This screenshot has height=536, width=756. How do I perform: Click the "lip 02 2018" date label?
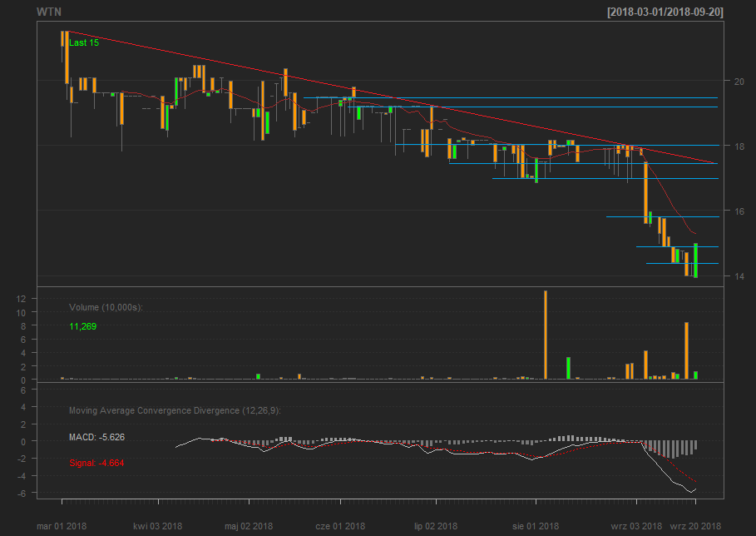point(436,526)
